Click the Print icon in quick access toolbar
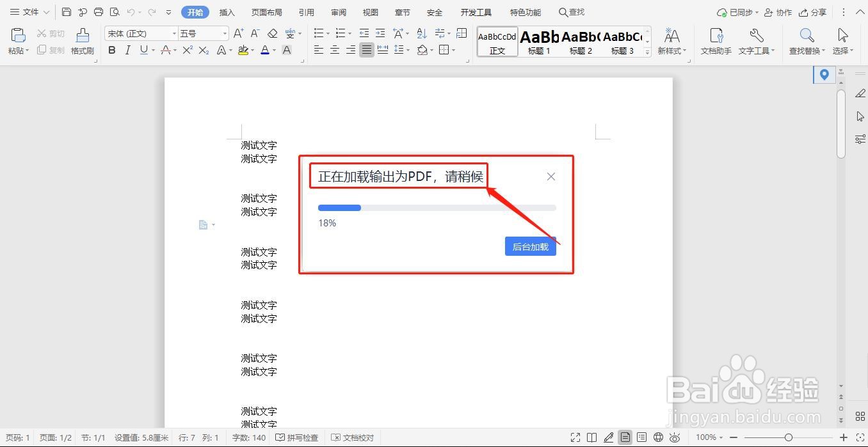Viewport: 868px width, 447px height. (97, 12)
